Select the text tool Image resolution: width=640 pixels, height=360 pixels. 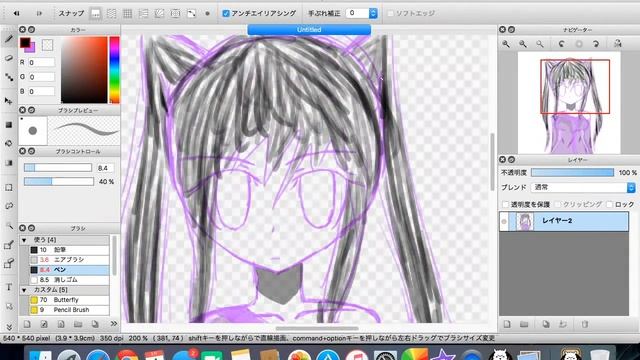point(9,287)
